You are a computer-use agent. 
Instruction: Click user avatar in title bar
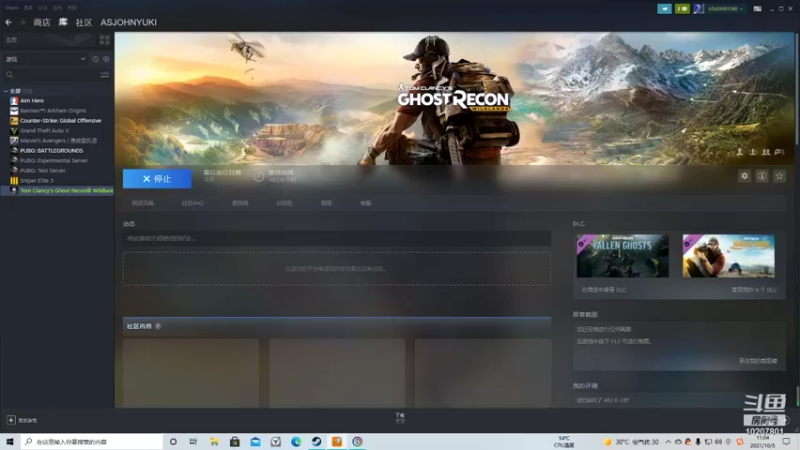698,9
